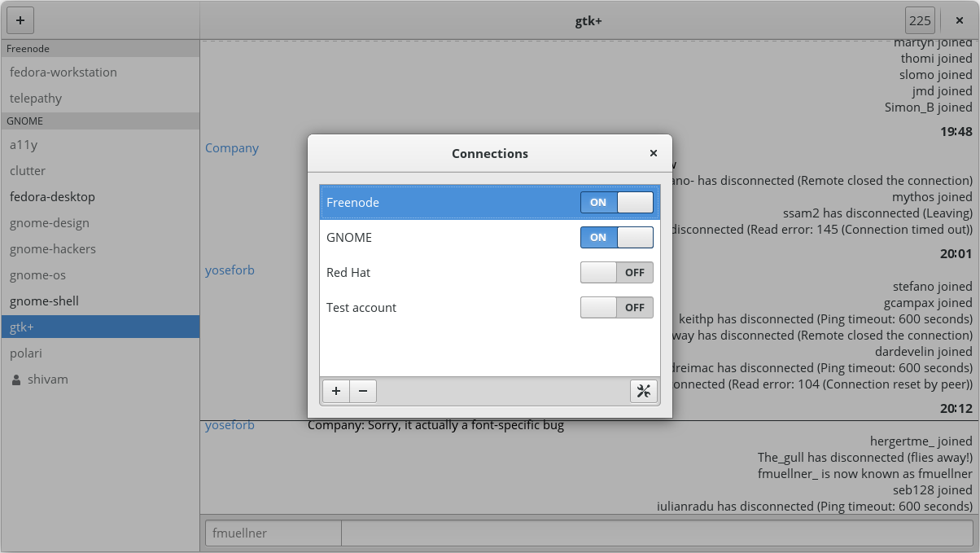The height and width of the screenshot is (553, 980).
Task: Click the "seb128 joined" status line
Action: [x=933, y=489]
